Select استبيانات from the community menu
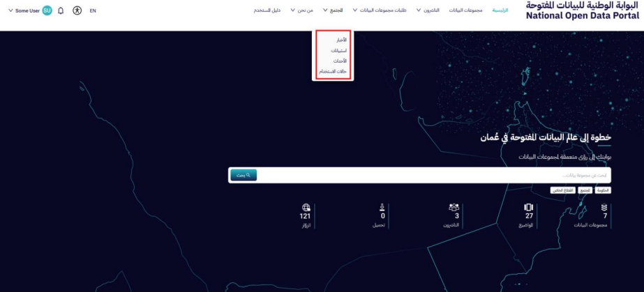 click(x=338, y=51)
